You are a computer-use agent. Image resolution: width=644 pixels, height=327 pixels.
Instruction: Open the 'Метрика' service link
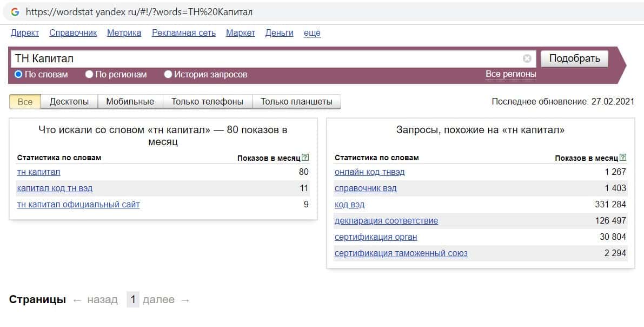124,33
